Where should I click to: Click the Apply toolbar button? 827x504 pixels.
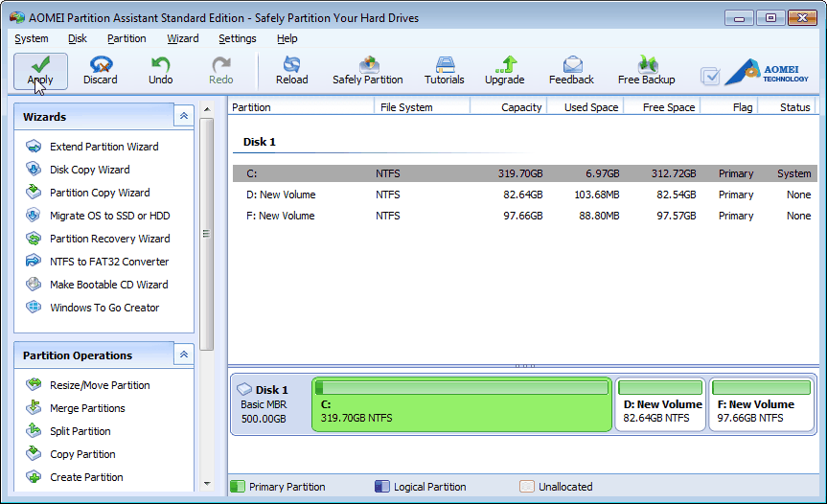point(40,71)
